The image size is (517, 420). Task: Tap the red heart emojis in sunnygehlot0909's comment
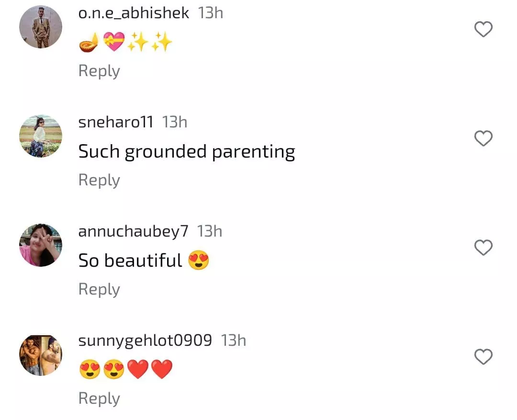[150, 369]
